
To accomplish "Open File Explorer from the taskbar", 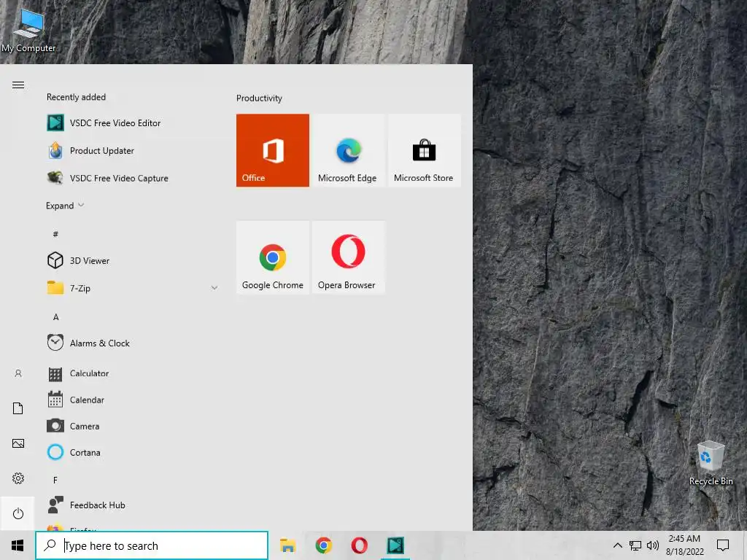I will point(287,545).
